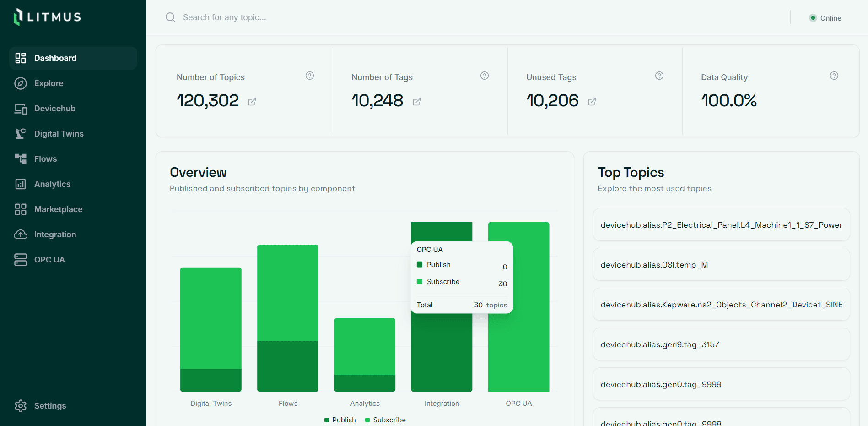Open topic devicehub.alias.OSI.temp_M
This screenshot has width=868, height=426.
[721, 264]
